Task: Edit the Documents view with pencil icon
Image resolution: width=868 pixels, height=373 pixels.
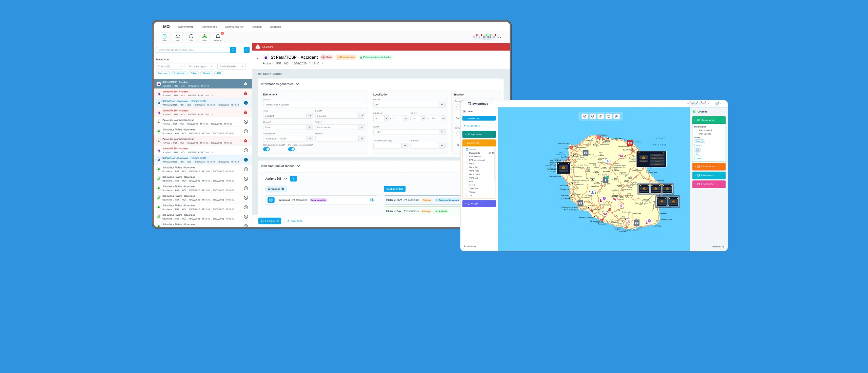Action: click(490, 153)
